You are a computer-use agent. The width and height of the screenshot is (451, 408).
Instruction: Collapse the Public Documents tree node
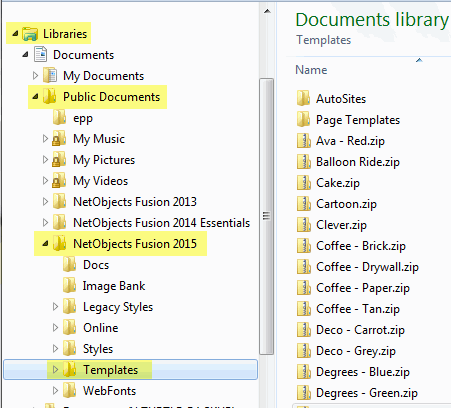click(35, 97)
